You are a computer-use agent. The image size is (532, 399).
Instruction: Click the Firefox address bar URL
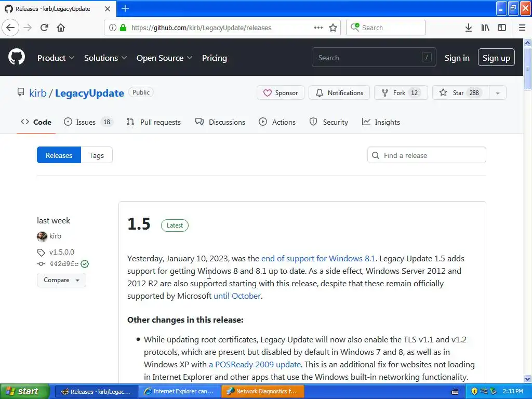tap(201, 28)
